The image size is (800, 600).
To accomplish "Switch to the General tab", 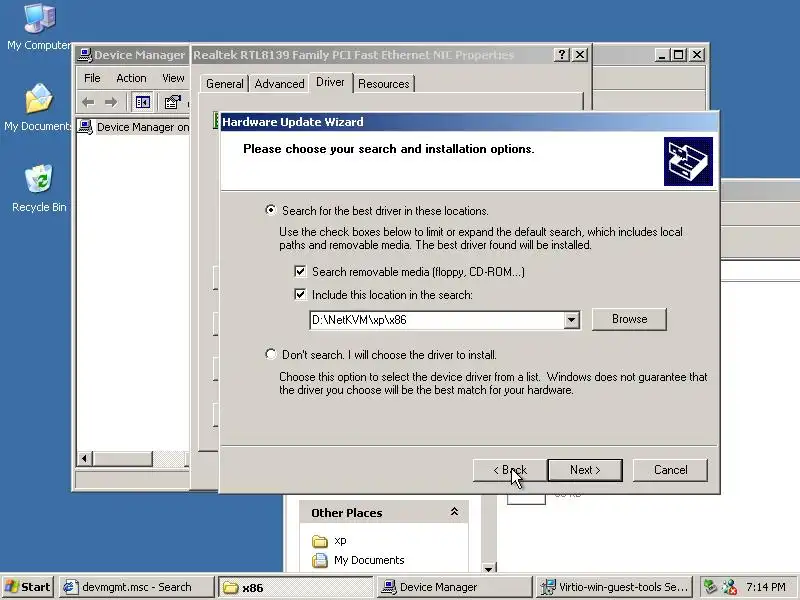I will tap(224, 84).
